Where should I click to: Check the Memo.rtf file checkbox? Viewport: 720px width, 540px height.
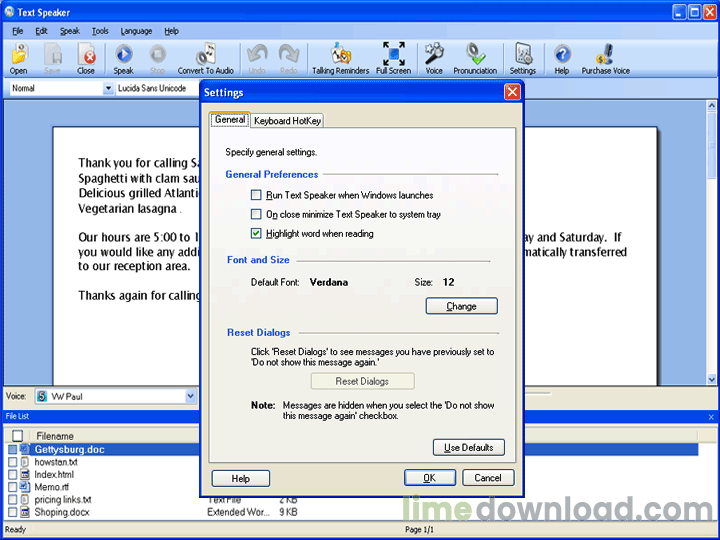coord(12,487)
